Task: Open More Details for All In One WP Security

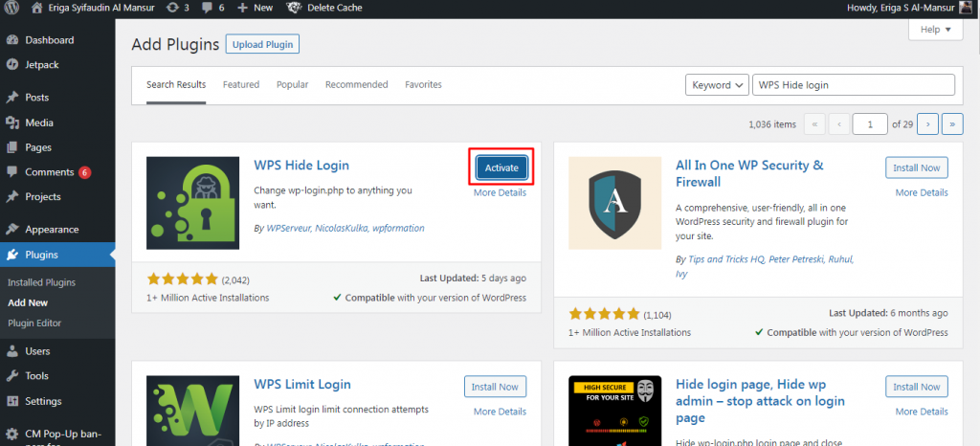Action: (922, 193)
